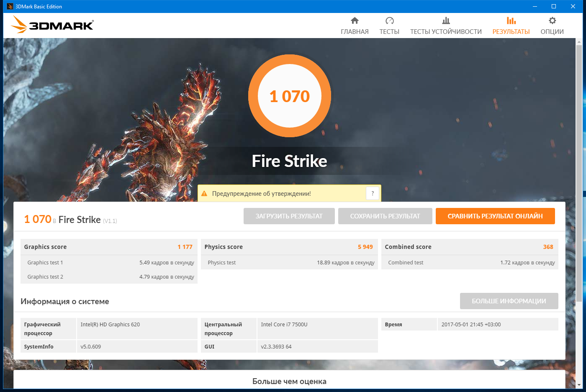Open the ОПЦИИ tab
The width and height of the screenshot is (586, 392).
pyautogui.click(x=552, y=31)
